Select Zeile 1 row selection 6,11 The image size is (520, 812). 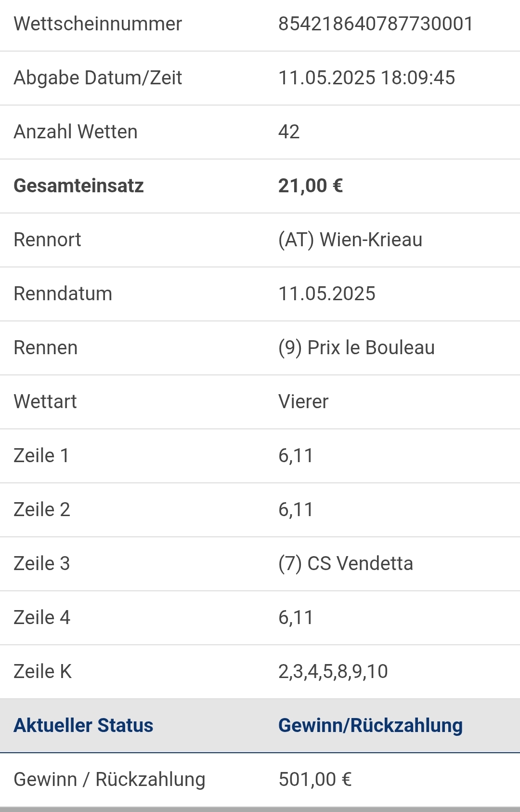[x=296, y=455]
